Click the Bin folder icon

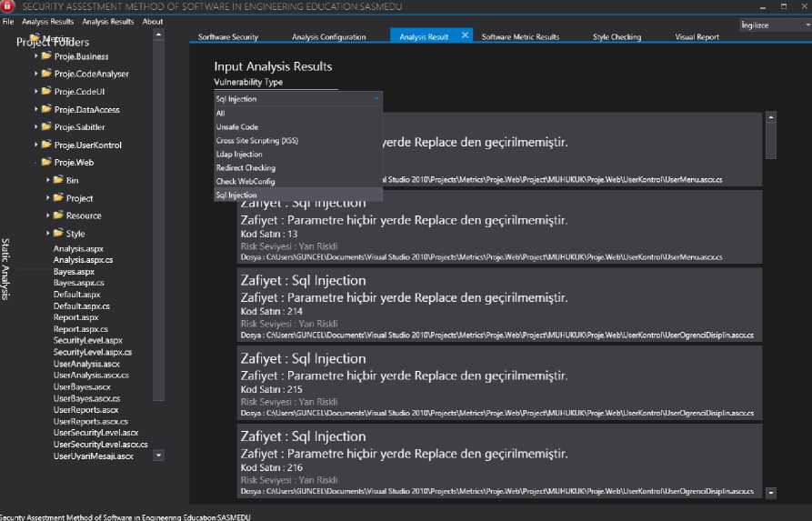coord(58,180)
